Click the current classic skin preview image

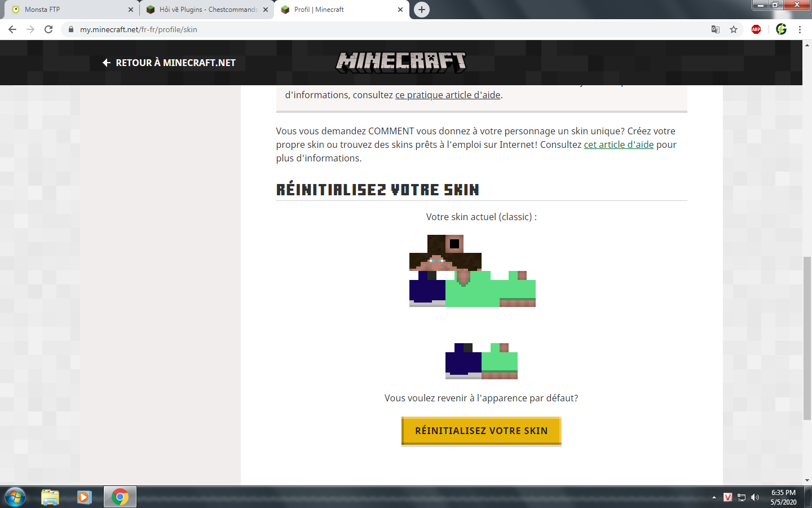tap(473, 307)
